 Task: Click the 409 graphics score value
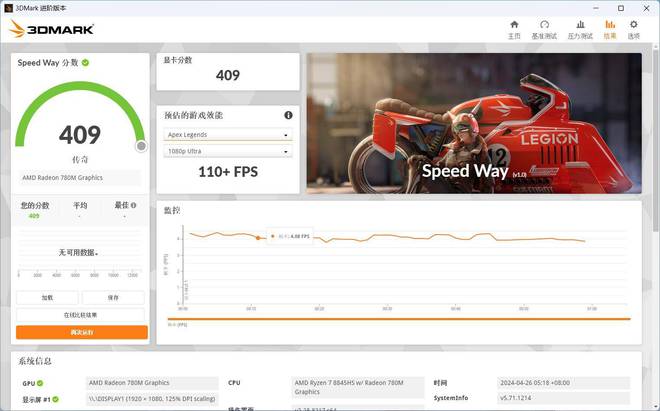tap(228, 75)
